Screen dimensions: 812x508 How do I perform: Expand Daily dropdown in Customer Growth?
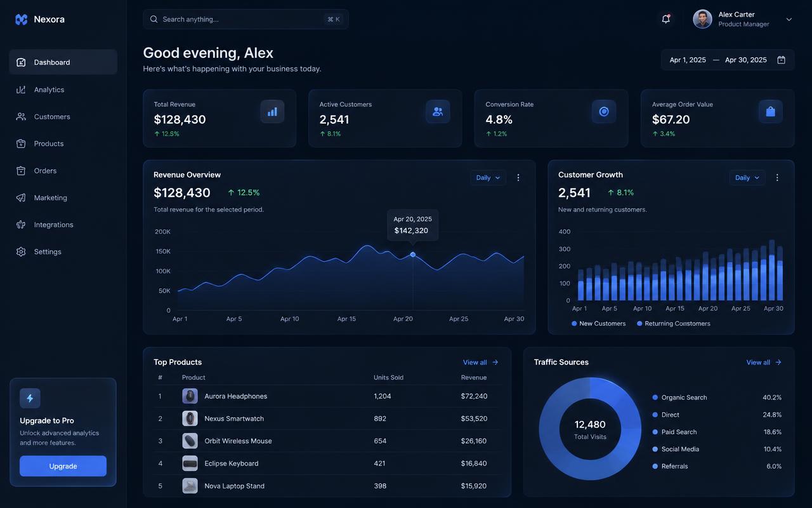coord(747,178)
